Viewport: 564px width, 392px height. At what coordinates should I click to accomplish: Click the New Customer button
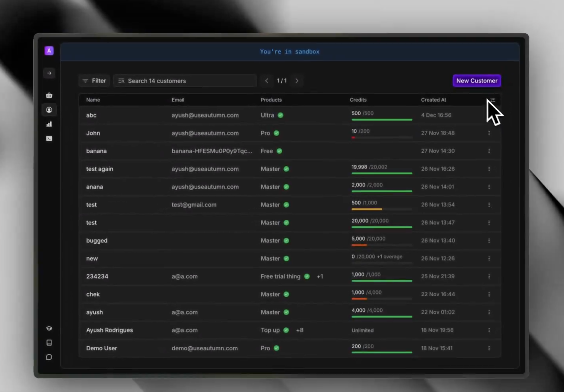tap(477, 81)
